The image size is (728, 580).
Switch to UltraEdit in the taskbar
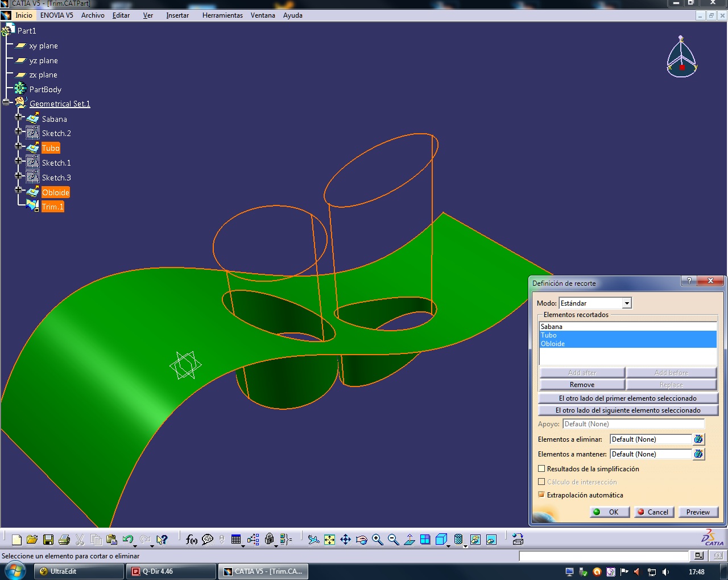tap(80, 571)
